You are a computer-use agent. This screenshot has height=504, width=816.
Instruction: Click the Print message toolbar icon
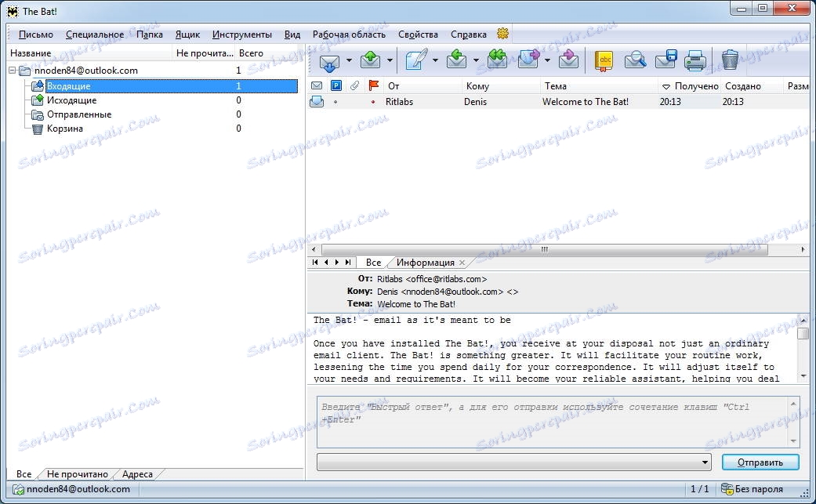(695, 61)
